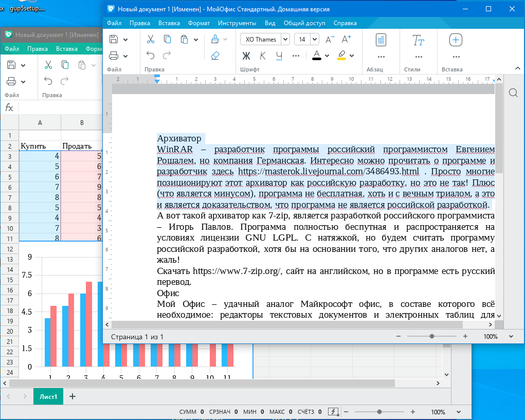Click the document editor zoom slider handle
This screenshot has height=420, width=525.
point(432,336)
